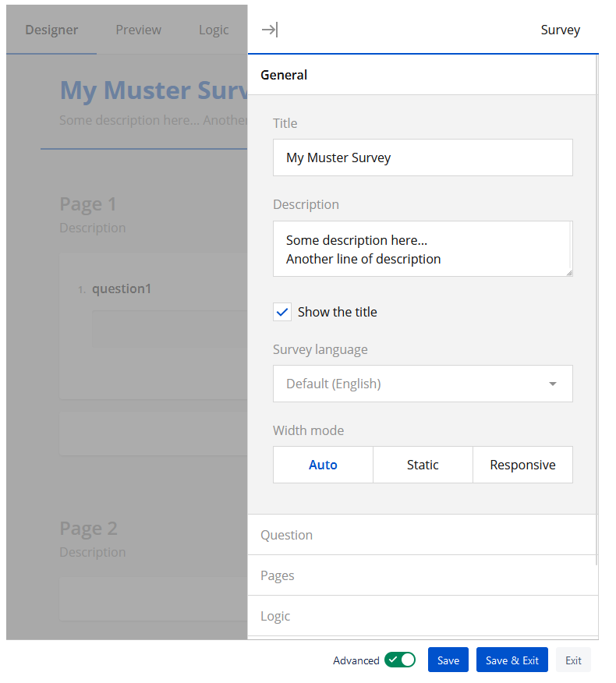This screenshot has height=683, width=616.
Task: Select Auto width mode
Action: (323, 465)
